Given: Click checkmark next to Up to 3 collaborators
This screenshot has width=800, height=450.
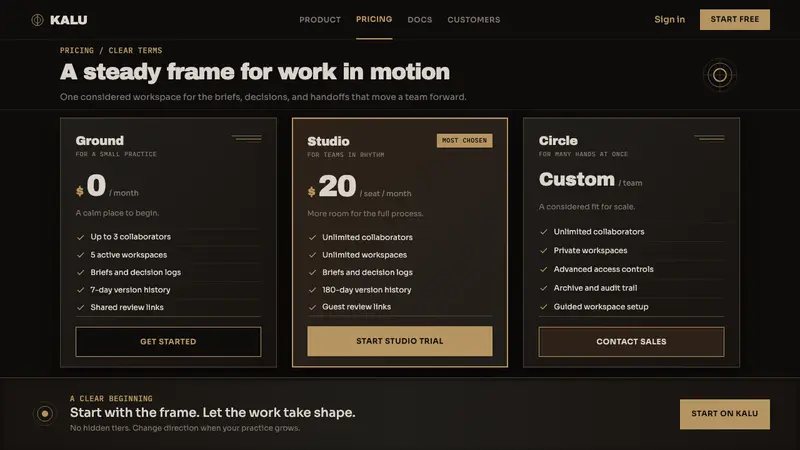Looking at the screenshot, I should [x=80, y=237].
